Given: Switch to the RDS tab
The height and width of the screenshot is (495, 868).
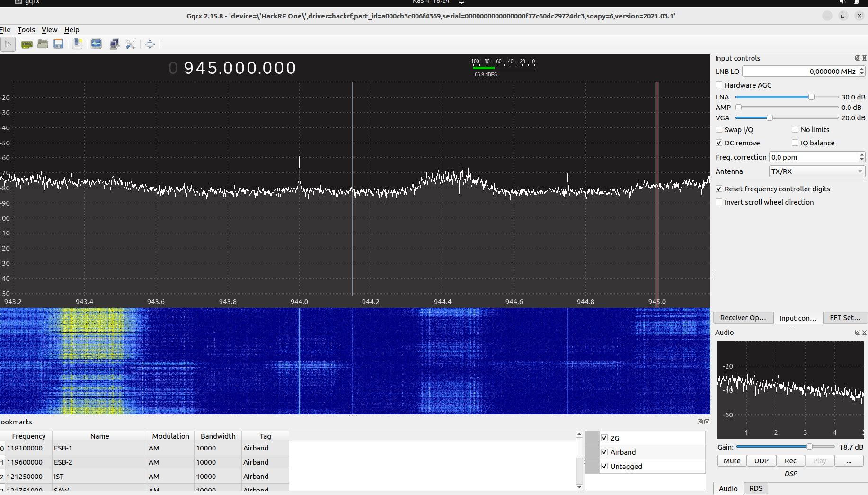Looking at the screenshot, I should point(755,488).
